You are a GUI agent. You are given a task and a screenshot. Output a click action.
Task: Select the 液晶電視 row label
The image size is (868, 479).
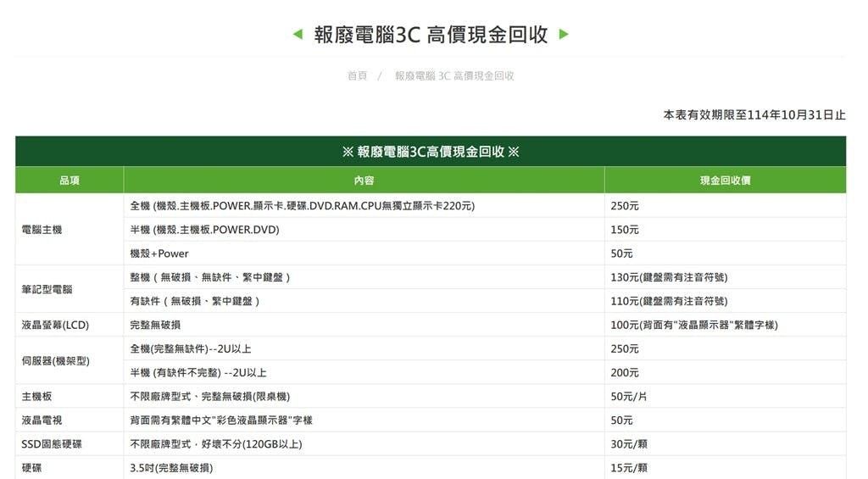tap(42, 421)
